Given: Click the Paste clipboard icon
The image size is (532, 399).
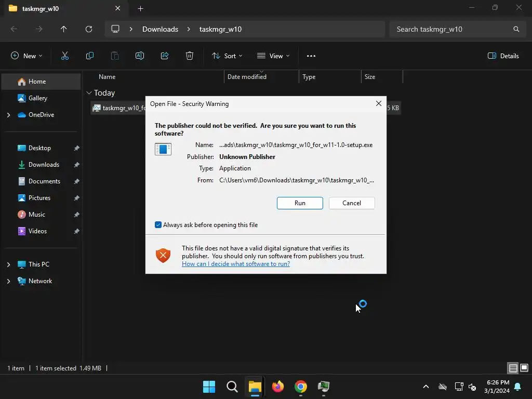Looking at the screenshot, I should tap(115, 56).
